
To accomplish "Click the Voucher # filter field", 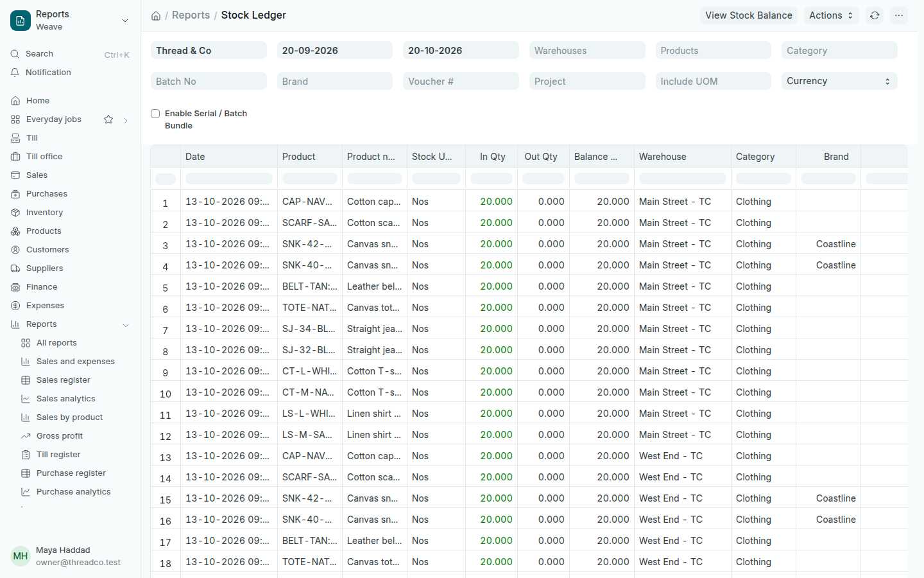I will click(461, 81).
